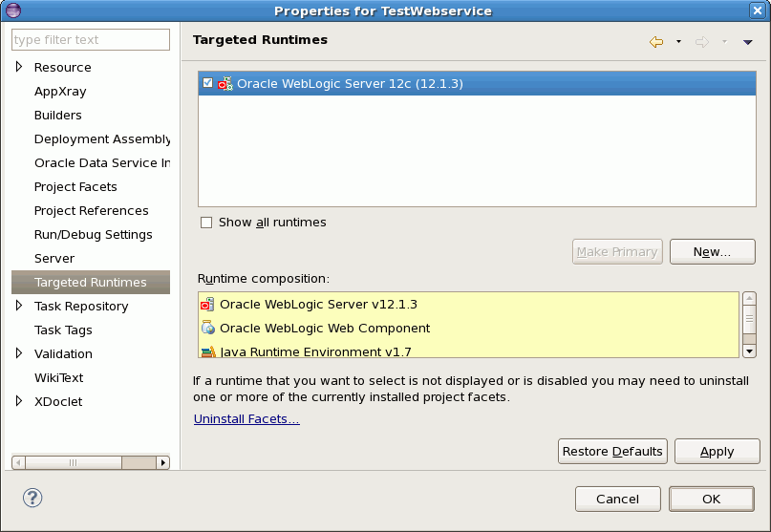The height and width of the screenshot is (532, 771).
Task: Select Validation label in the tree
Action: click(63, 354)
